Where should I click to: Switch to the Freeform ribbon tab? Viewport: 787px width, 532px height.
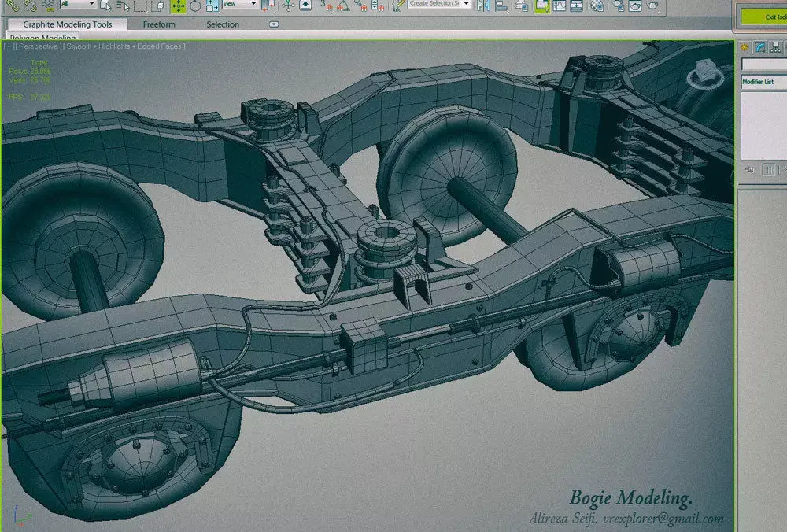[x=159, y=24]
